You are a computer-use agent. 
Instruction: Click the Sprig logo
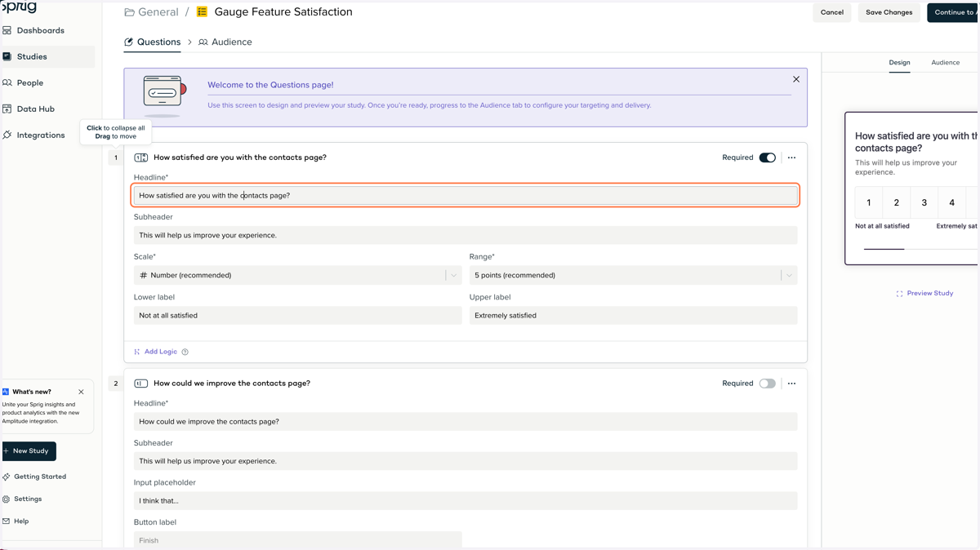(x=20, y=7)
